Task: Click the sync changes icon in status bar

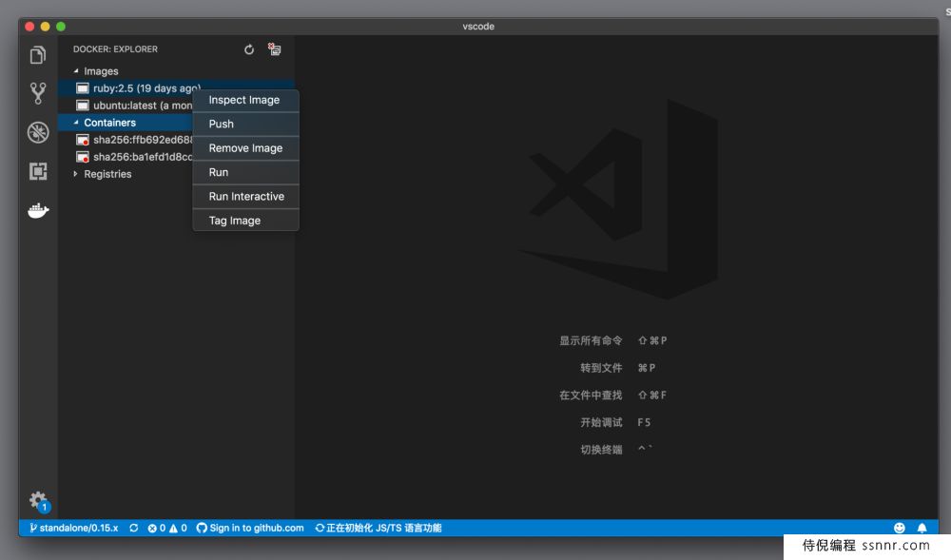Action: [x=133, y=528]
